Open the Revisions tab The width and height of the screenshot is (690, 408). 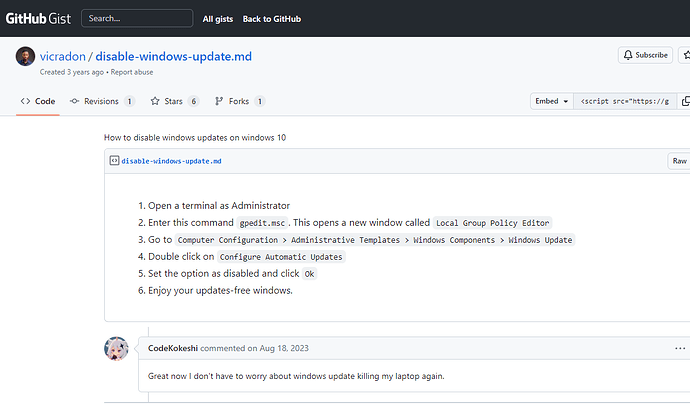tap(102, 101)
